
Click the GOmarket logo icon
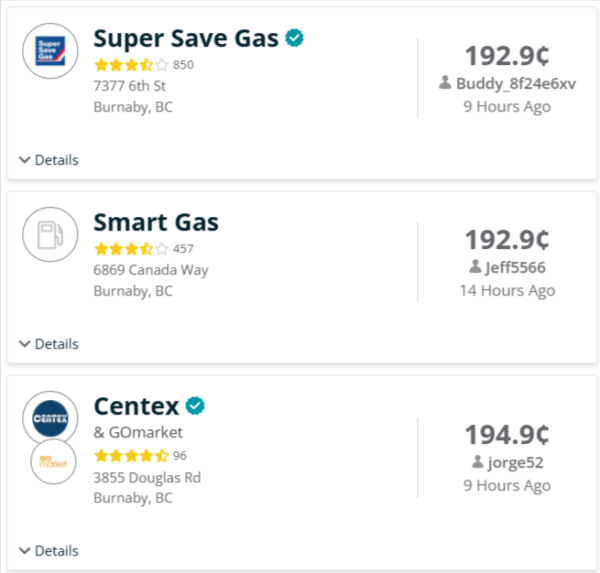point(50,462)
